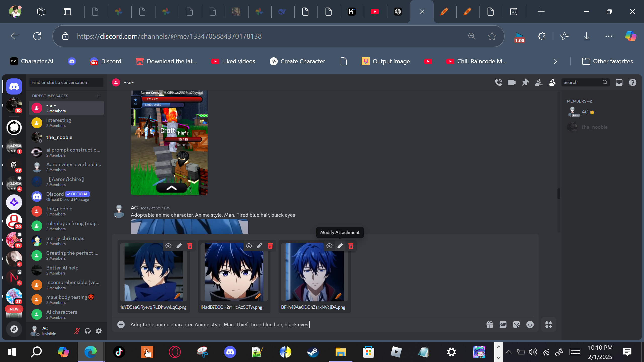Toggle spoiler on INadB7ECQi-2rrHcAz5CTw.png attachment
Image resolution: width=644 pixels, height=362 pixels.
249,246
